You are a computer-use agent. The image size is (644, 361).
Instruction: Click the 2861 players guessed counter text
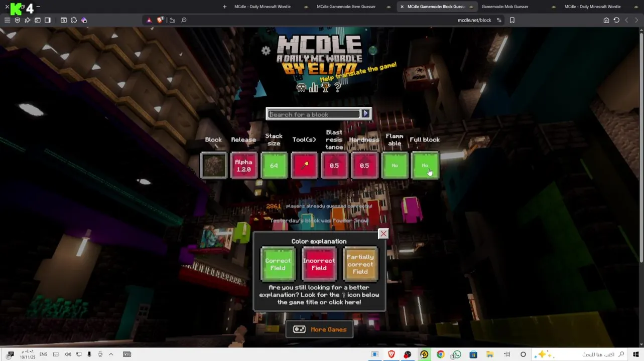coord(319,206)
